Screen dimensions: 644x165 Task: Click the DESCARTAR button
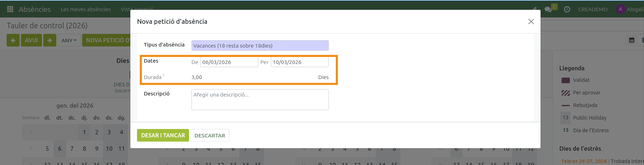click(x=210, y=135)
